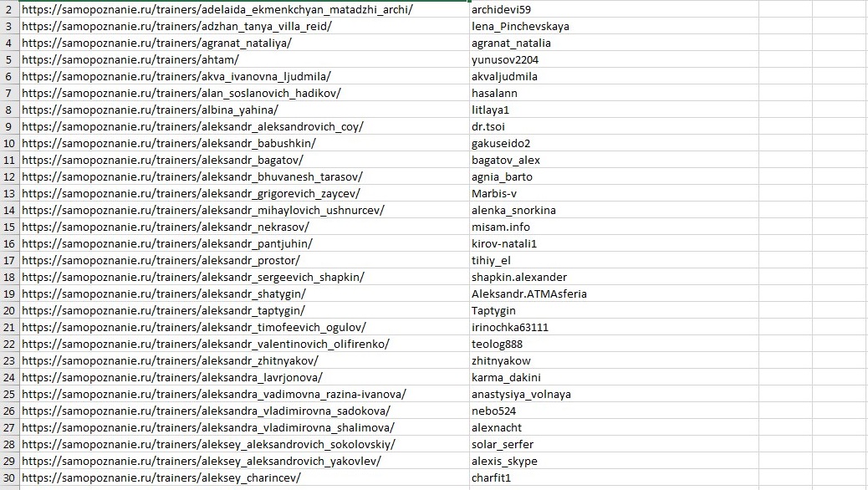This screenshot has height=490, width=868.
Task: Click the aleksandr_valentinovich_olifirenko URL cell
Action: pyautogui.click(x=244, y=344)
